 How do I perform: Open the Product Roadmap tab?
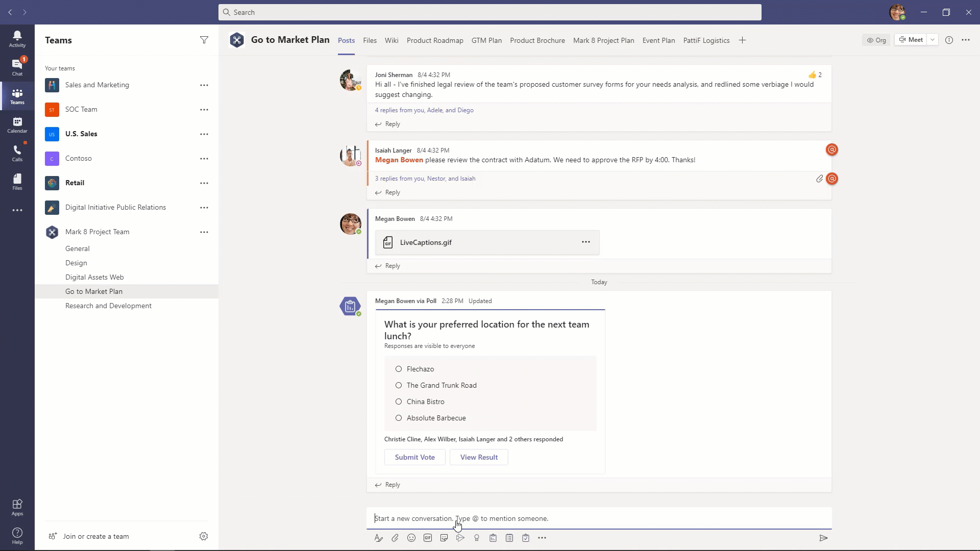(x=435, y=40)
